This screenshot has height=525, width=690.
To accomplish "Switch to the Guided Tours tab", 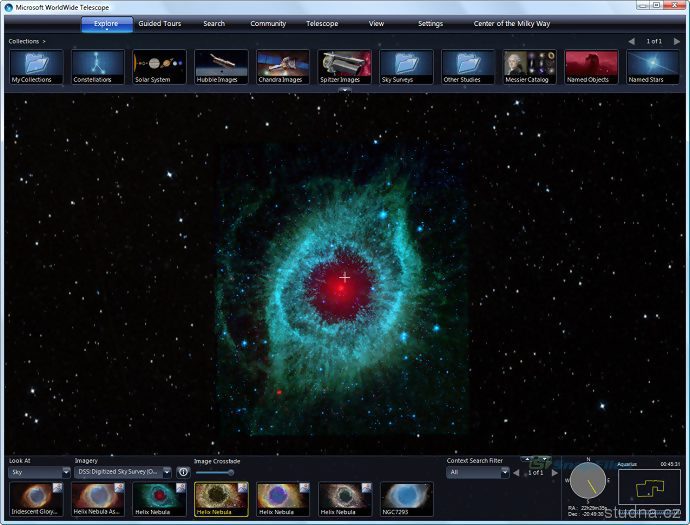I will 160,24.
